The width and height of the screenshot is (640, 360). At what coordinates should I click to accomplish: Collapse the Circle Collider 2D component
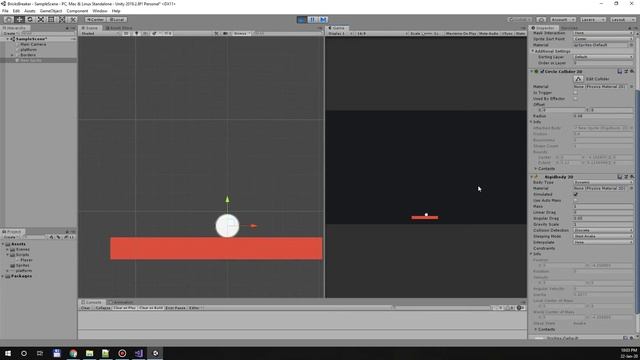pyautogui.click(x=532, y=71)
